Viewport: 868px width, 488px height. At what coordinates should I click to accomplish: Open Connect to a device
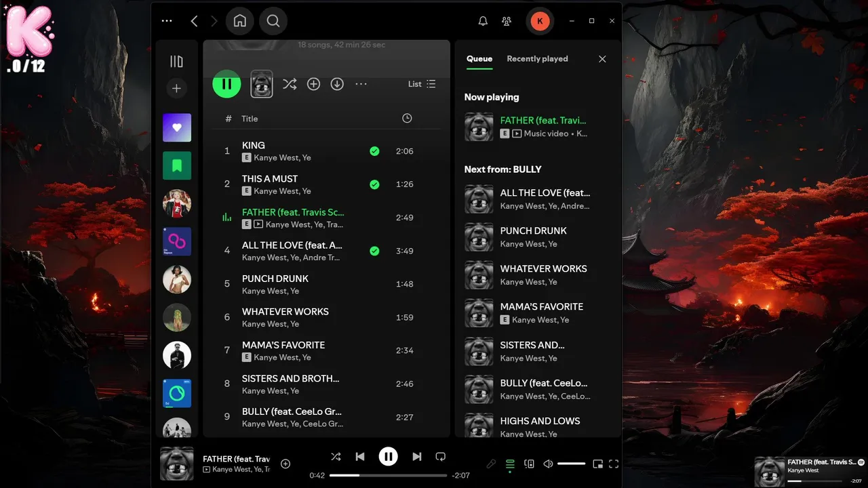pyautogui.click(x=530, y=464)
